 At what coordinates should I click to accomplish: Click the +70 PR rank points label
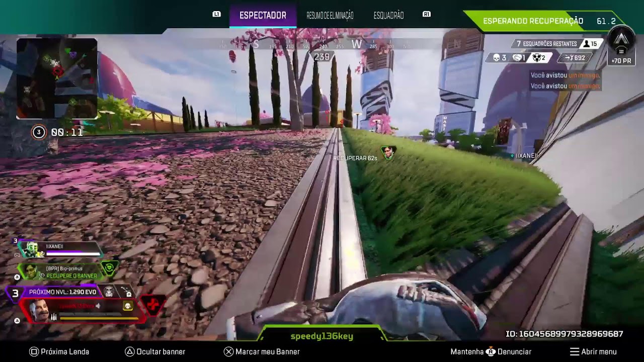click(x=621, y=61)
